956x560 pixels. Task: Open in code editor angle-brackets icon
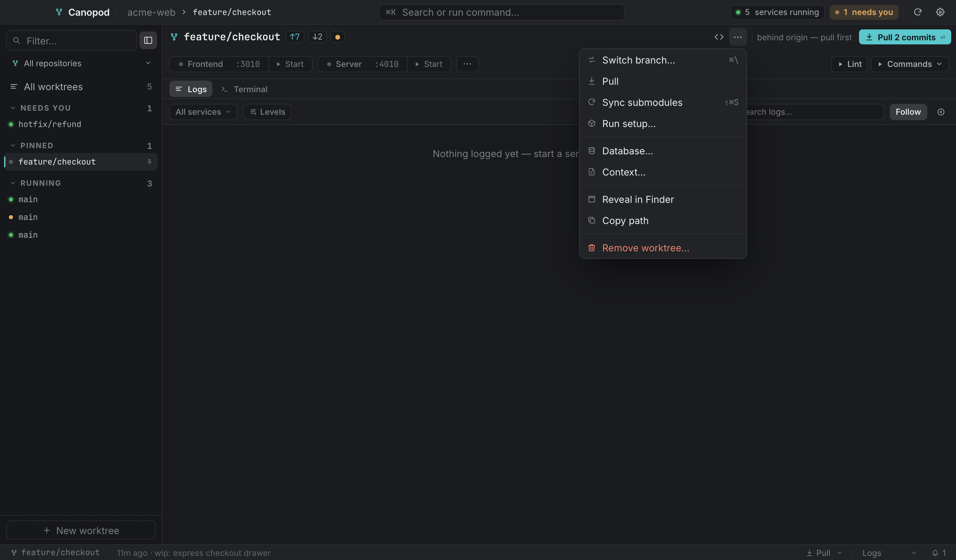click(719, 37)
